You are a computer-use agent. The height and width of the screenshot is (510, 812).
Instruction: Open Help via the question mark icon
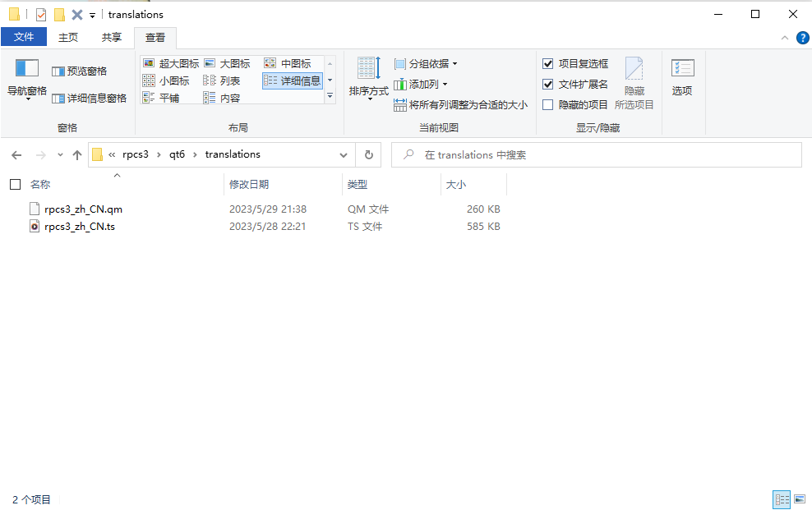coord(802,38)
